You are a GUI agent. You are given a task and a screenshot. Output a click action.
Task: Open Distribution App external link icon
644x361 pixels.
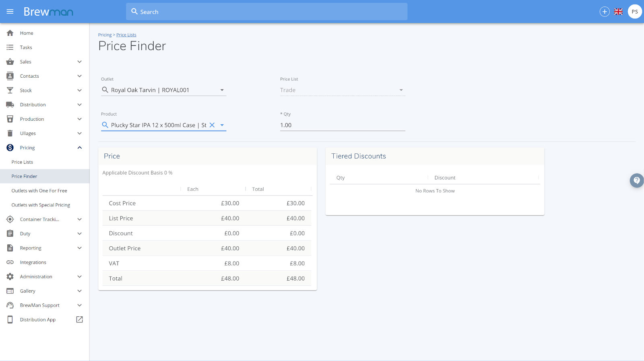[x=80, y=320]
